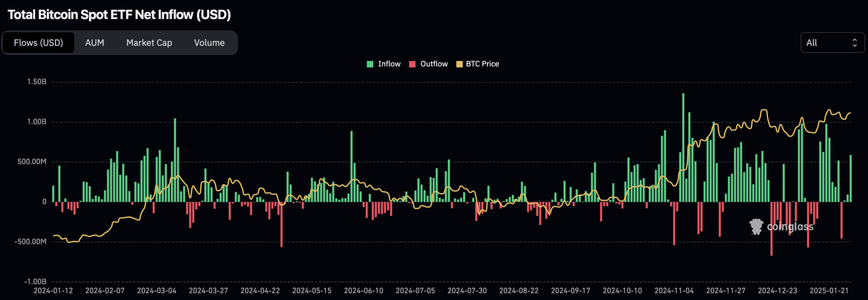Toggle the Inflow series in the legend

tap(389, 64)
